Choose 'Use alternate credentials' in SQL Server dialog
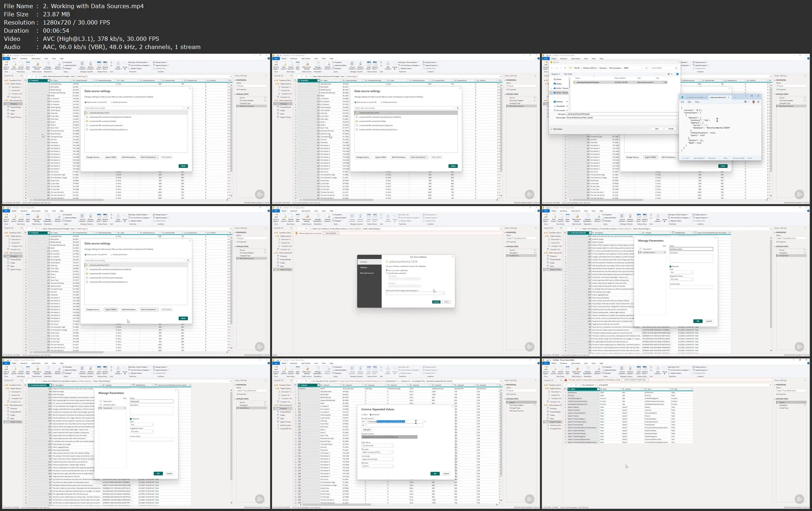This screenshot has height=511, width=812. point(387,273)
